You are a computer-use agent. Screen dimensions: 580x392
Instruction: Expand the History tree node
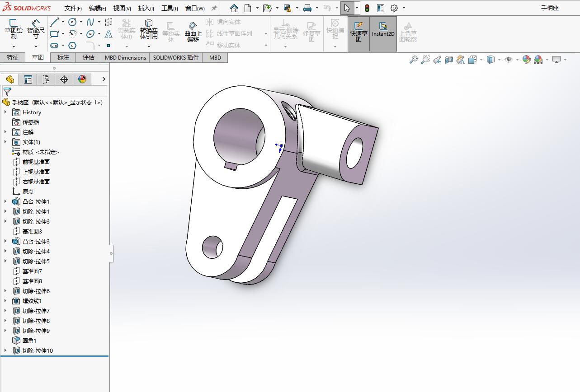point(5,112)
